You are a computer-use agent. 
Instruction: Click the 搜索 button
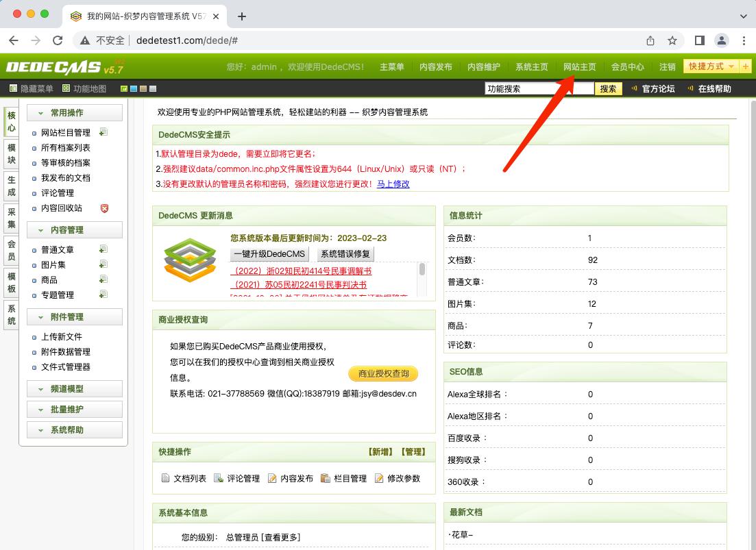[608, 88]
